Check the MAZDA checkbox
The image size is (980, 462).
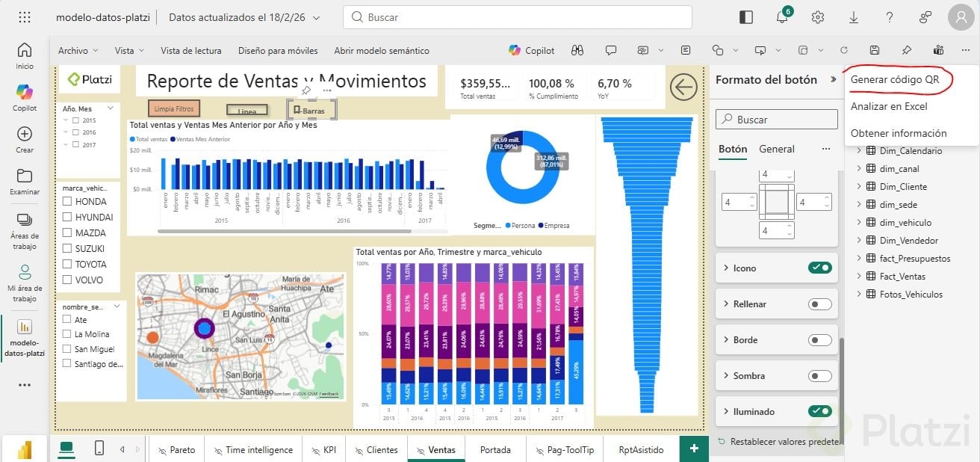(67, 232)
